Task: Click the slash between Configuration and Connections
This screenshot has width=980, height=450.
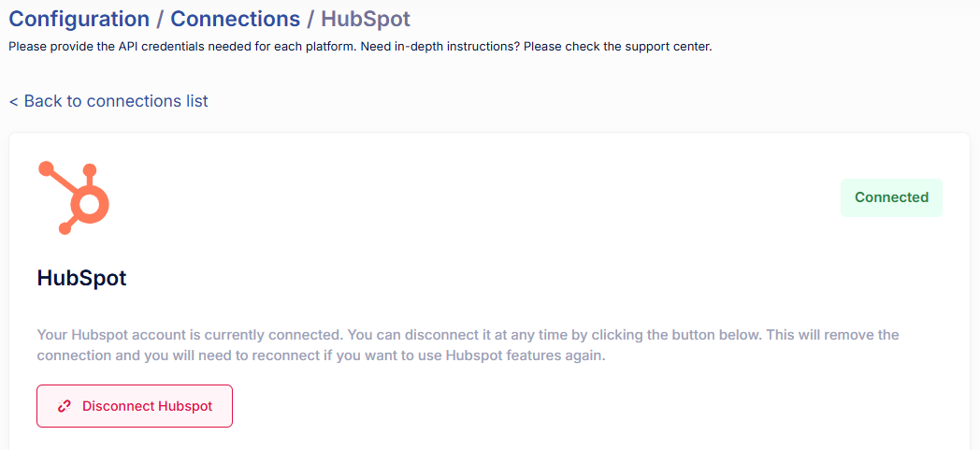Action: click(160, 19)
